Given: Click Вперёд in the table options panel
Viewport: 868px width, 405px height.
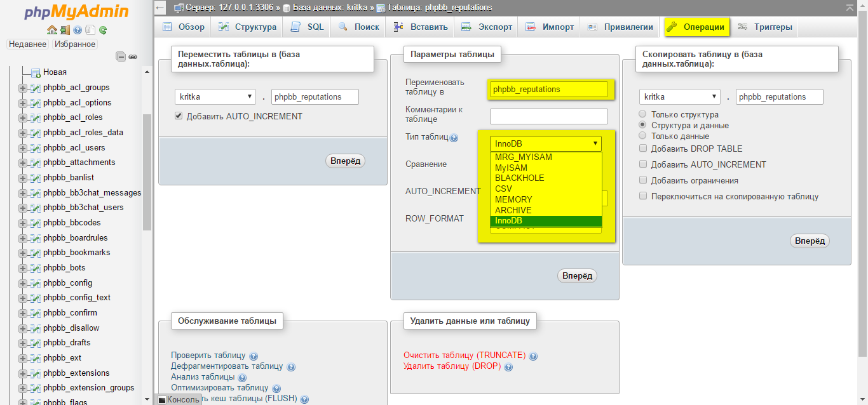Looking at the screenshot, I should point(577,276).
